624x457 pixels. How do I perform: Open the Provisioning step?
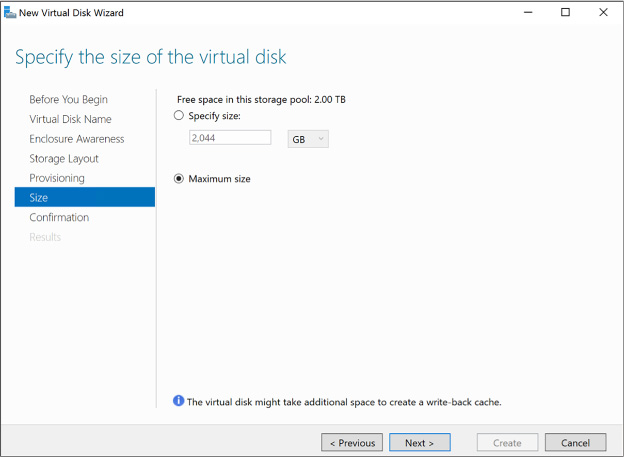tap(57, 178)
